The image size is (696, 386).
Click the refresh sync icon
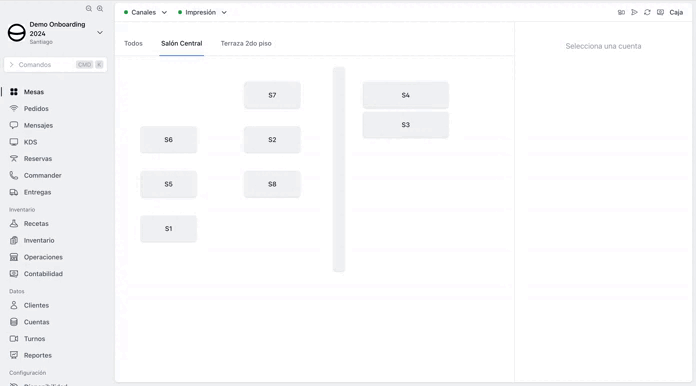pos(647,12)
